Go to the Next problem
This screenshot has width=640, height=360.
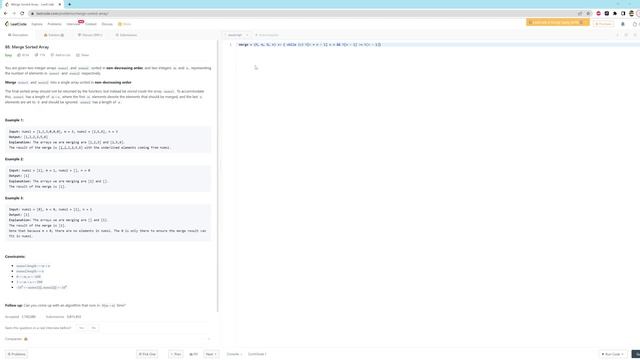click(x=211, y=354)
